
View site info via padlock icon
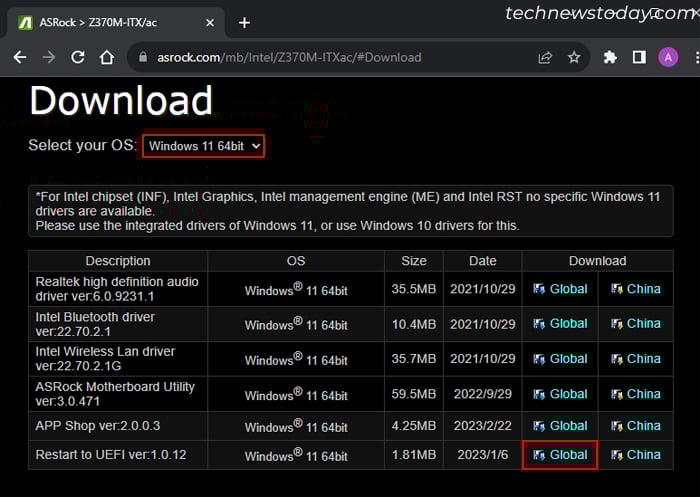coord(143,57)
